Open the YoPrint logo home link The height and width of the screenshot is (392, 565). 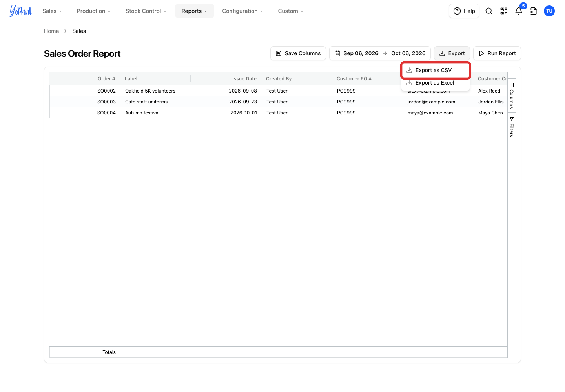tap(21, 11)
